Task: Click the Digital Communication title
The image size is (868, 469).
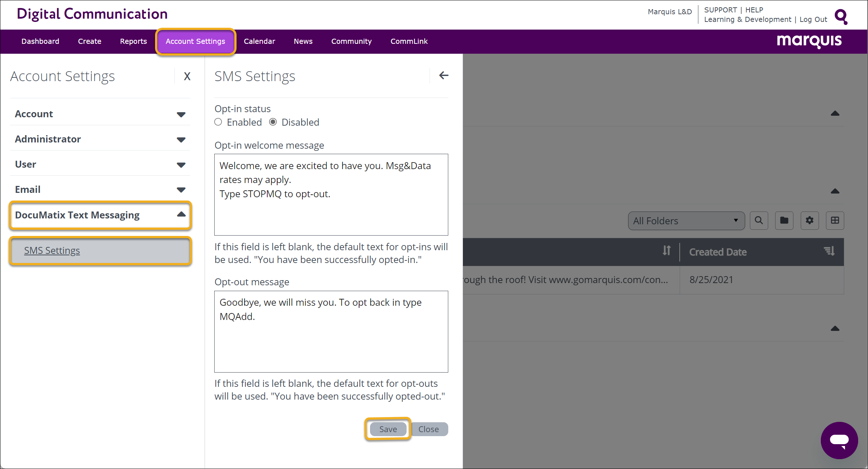Action: (92, 14)
